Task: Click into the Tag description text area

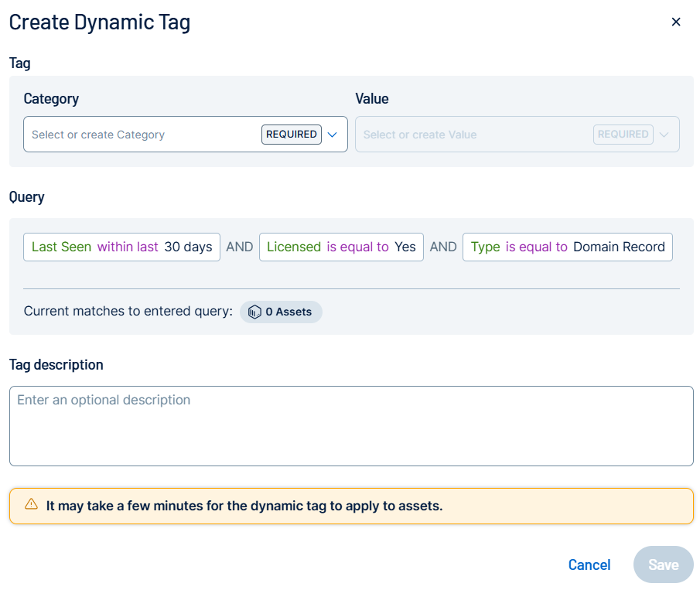Action: point(351,426)
